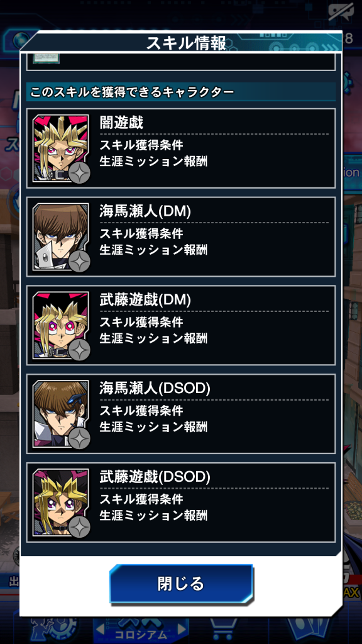Tap the 武藤遊戯(DSOD) character portrait
The height and width of the screenshot is (644, 362).
(x=61, y=502)
